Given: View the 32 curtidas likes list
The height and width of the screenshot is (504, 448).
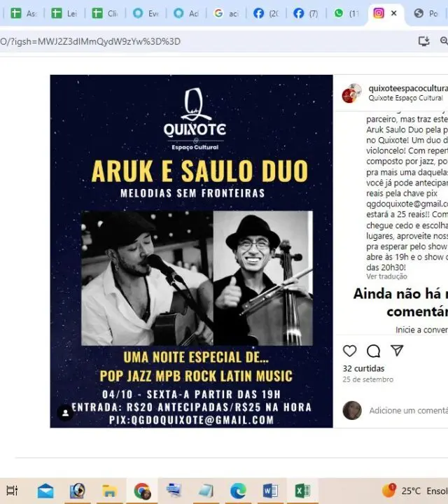Looking at the screenshot, I should pyautogui.click(x=363, y=368).
